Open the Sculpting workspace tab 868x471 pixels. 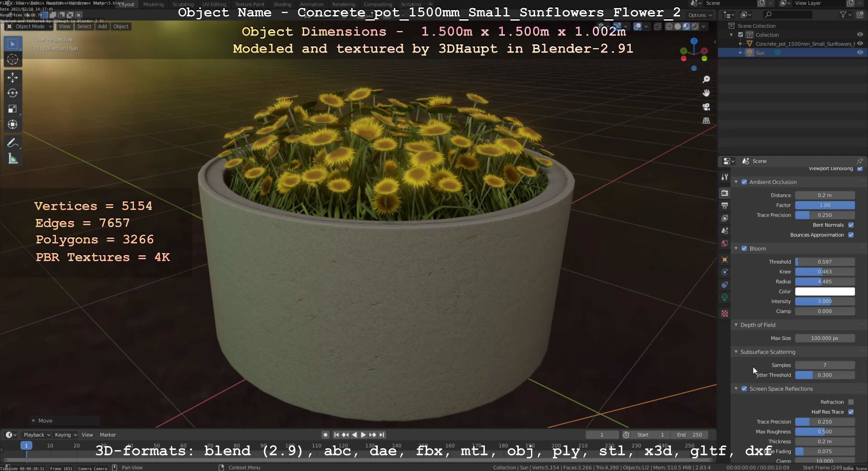pos(183,4)
